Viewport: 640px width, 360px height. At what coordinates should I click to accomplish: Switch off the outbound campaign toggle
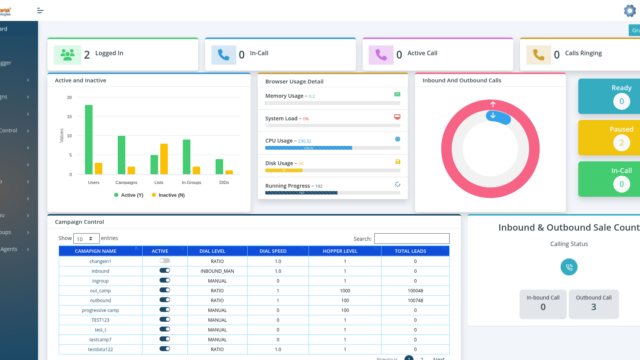click(x=164, y=300)
